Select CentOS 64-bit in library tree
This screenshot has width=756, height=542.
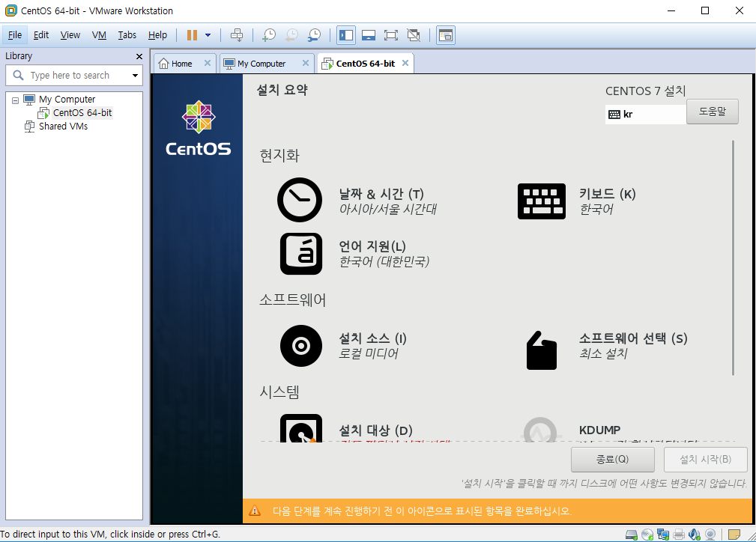click(82, 113)
